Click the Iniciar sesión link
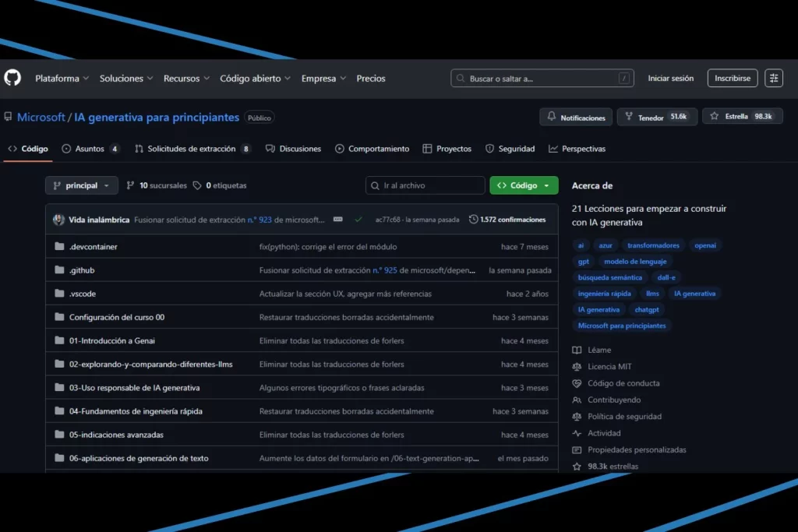The image size is (798, 532). [670, 79]
